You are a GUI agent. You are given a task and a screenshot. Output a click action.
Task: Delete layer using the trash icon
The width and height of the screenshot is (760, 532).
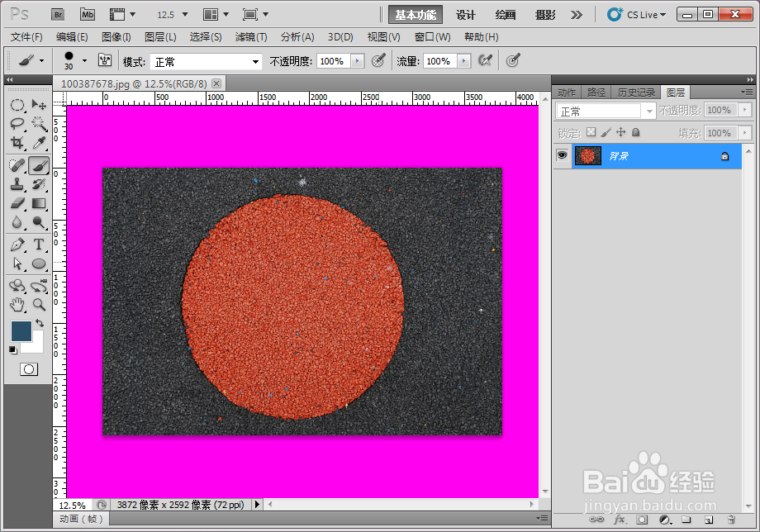tap(730, 519)
